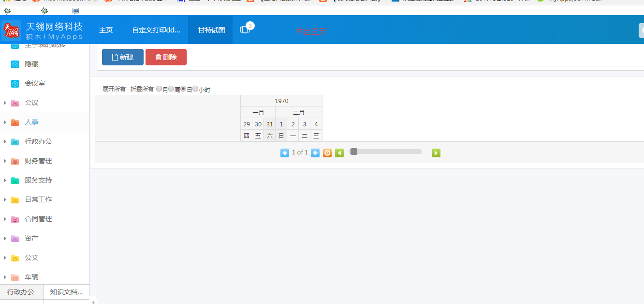Click the yellow folder icon for 日常工作
The height and width of the screenshot is (304, 644).
[x=15, y=199]
